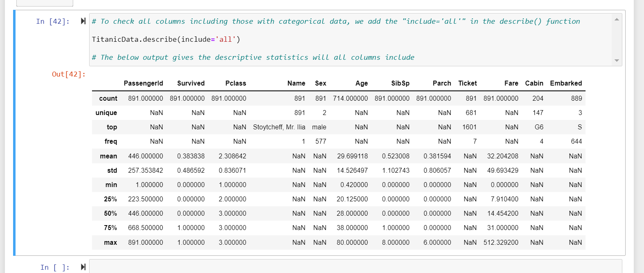Click the 'mean' row label

108,156
